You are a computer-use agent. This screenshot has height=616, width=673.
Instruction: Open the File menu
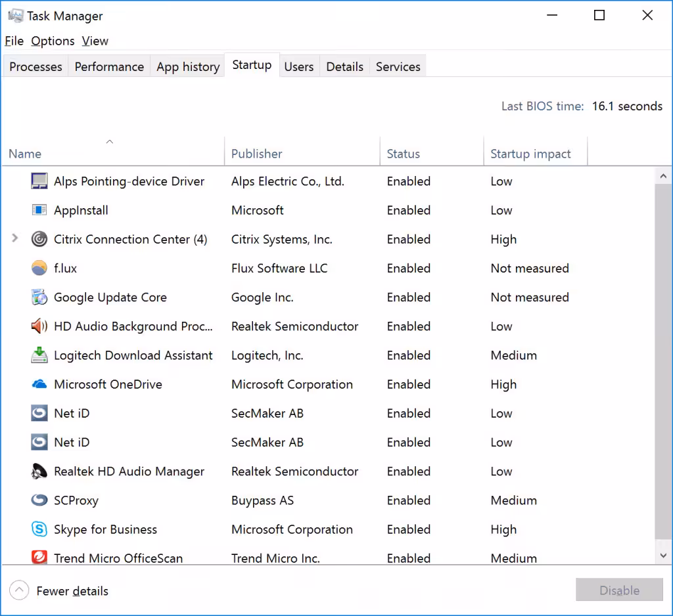pyautogui.click(x=14, y=41)
